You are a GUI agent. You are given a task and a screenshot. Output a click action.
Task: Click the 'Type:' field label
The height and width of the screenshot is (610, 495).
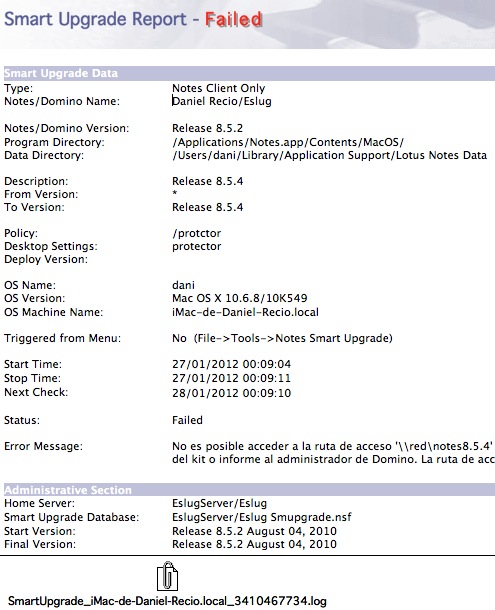click(x=18, y=89)
